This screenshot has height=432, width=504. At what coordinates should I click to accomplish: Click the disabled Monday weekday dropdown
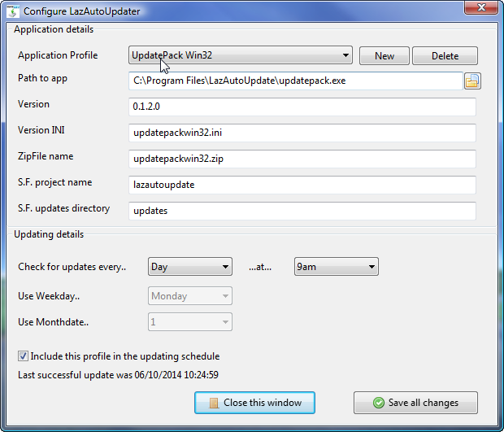pyautogui.click(x=190, y=295)
